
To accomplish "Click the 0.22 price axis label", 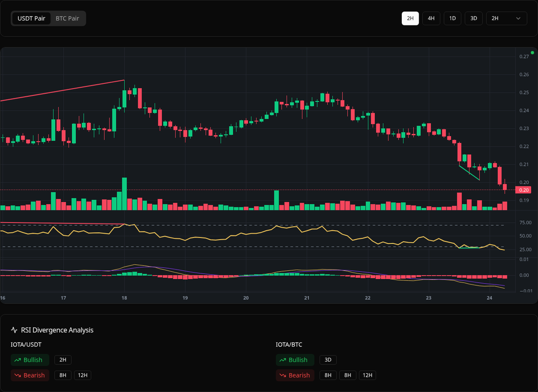I will pos(524,146).
